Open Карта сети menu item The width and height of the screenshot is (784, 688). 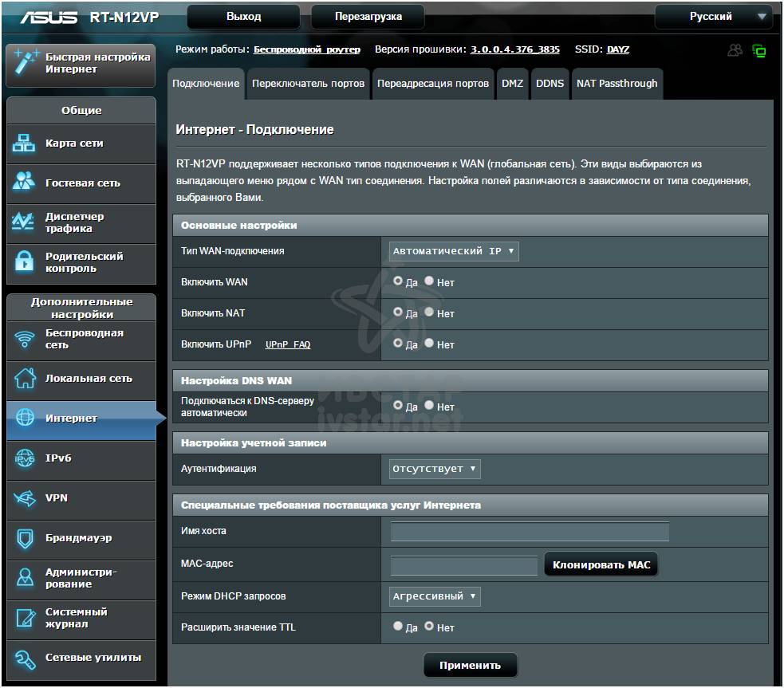click(x=81, y=143)
